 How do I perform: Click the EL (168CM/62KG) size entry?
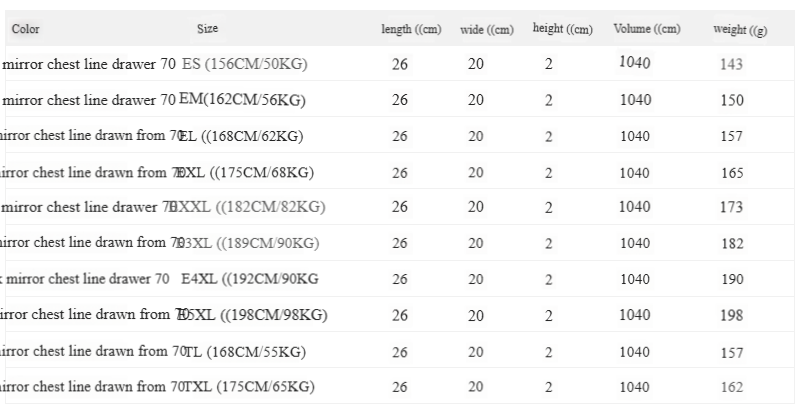pyautogui.click(x=241, y=136)
